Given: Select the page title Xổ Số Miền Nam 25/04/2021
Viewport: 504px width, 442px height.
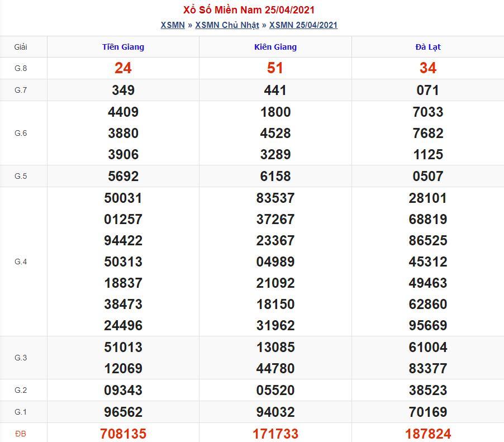Looking at the screenshot, I should pyautogui.click(x=249, y=9).
